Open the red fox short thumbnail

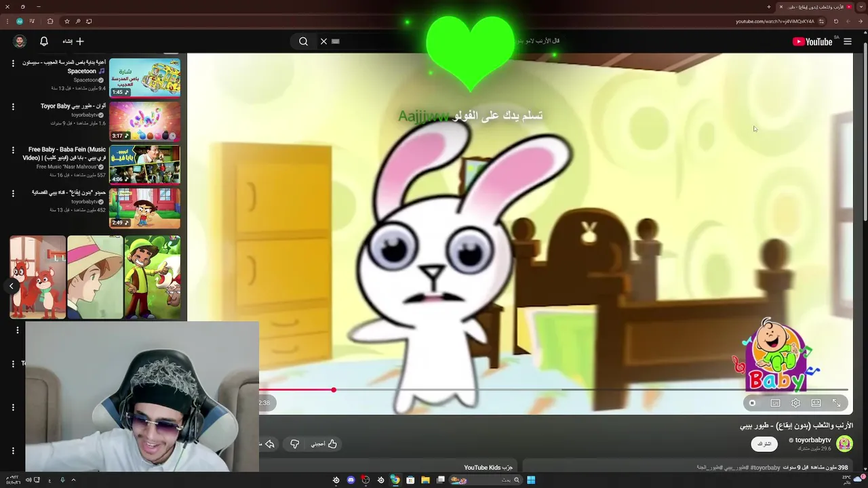[37, 277]
